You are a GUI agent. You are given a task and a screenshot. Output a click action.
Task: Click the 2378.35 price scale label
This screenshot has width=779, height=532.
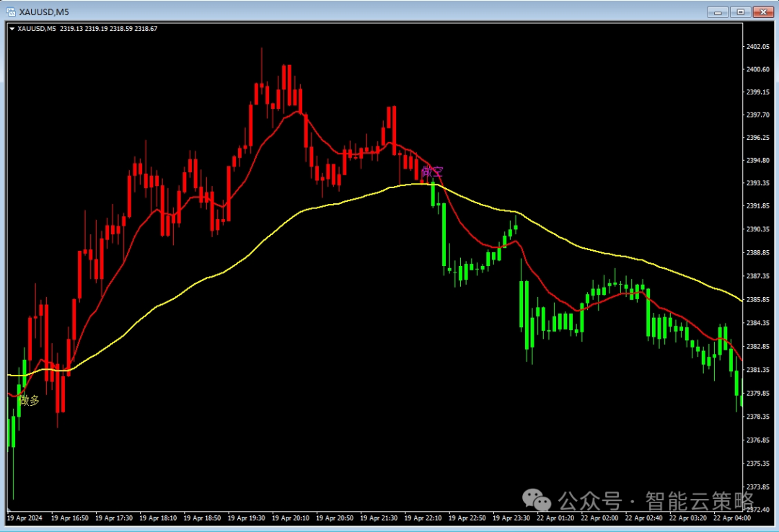(x=757, y=416)
